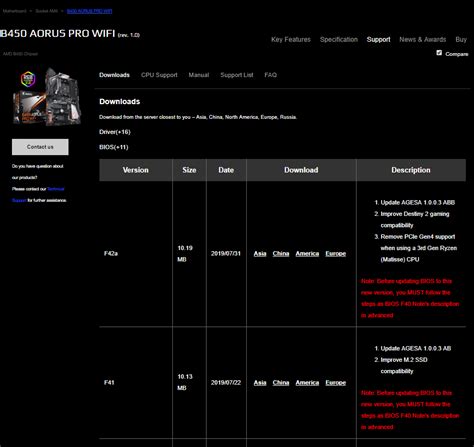The height and width of the screenshot is (447, 474).
Task: Click the Version column header
Action: tap(136, 170)
